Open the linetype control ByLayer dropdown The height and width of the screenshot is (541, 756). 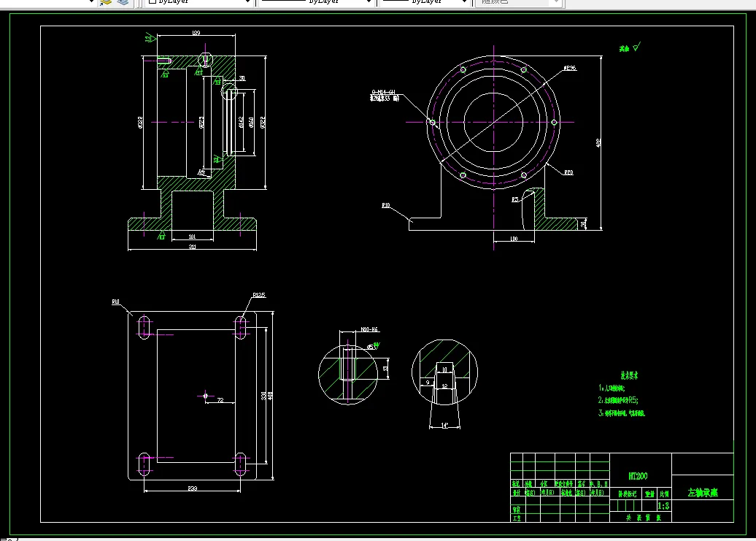[x=317, y=2]
